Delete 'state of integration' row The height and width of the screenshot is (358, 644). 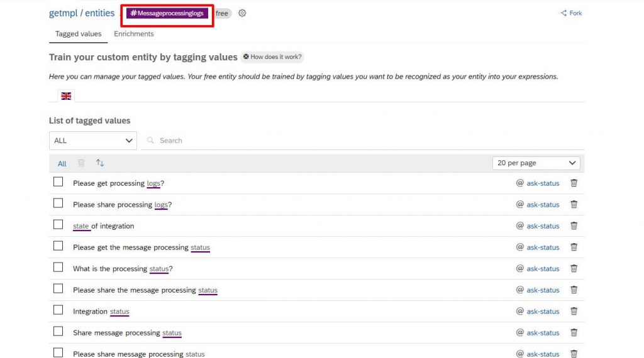[x=574, y=225]
